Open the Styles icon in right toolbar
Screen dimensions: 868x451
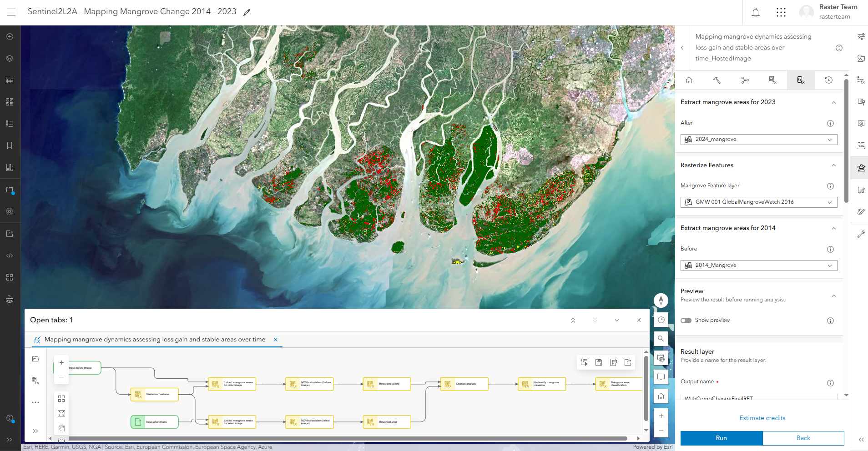pos(861,58)
